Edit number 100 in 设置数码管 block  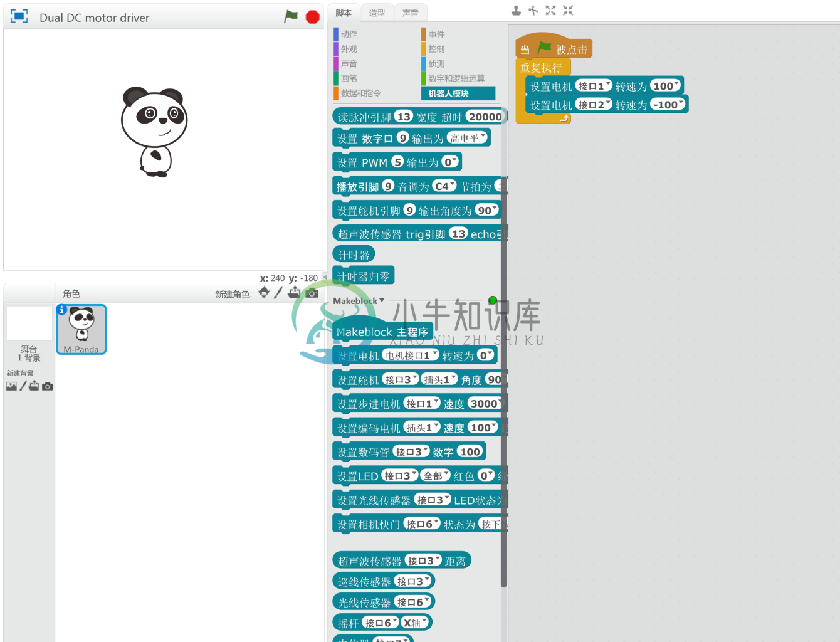[x=470, y=451]
